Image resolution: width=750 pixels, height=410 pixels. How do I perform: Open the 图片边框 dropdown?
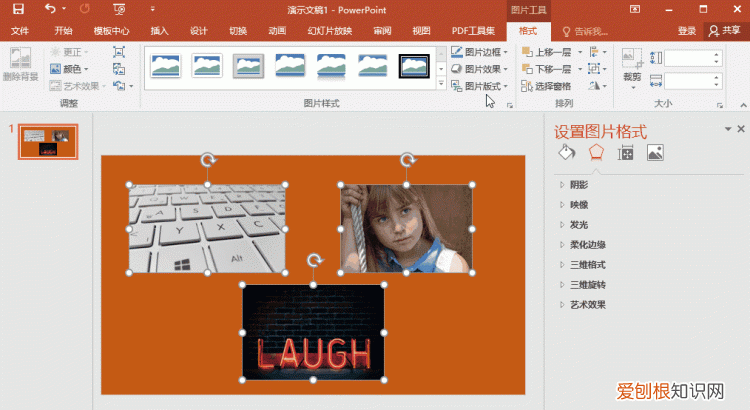click(479, 51)
